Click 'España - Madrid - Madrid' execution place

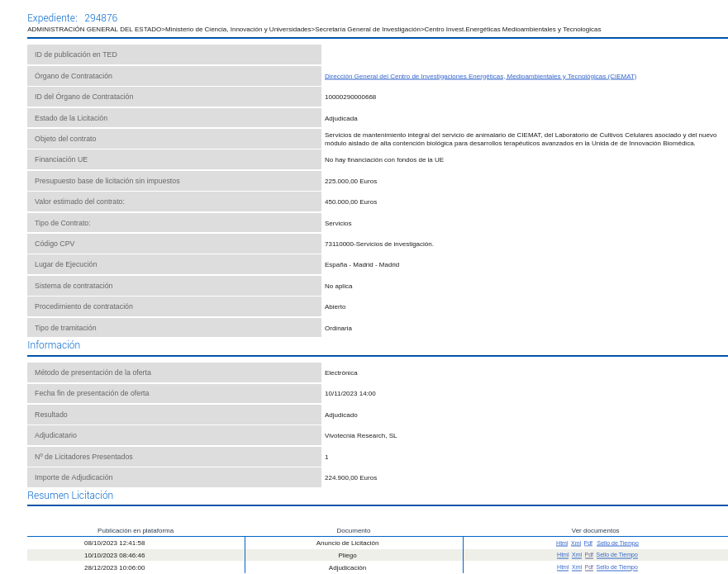[x=362, y=264]
